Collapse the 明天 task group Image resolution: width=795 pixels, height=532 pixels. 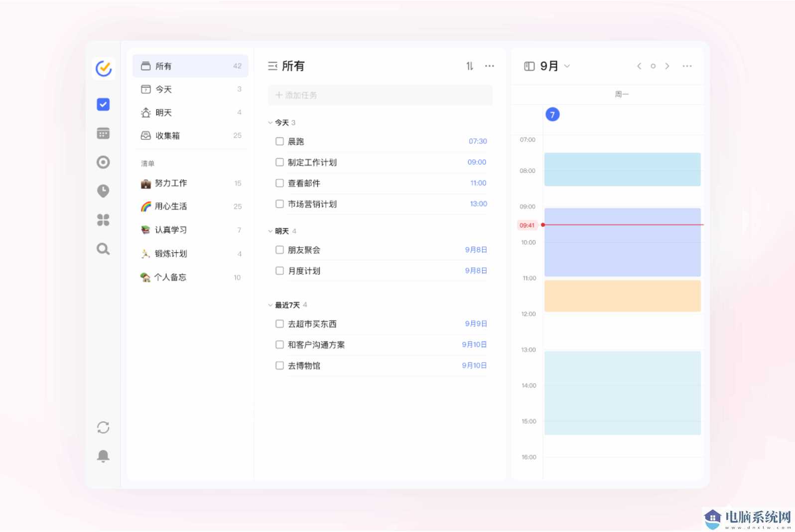point(270,231)
